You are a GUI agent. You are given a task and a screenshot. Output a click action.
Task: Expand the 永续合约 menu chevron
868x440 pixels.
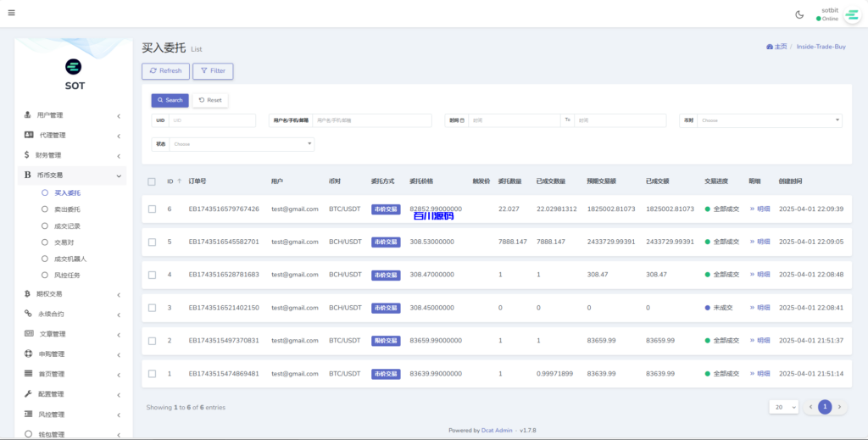click(x=119, y=315)
